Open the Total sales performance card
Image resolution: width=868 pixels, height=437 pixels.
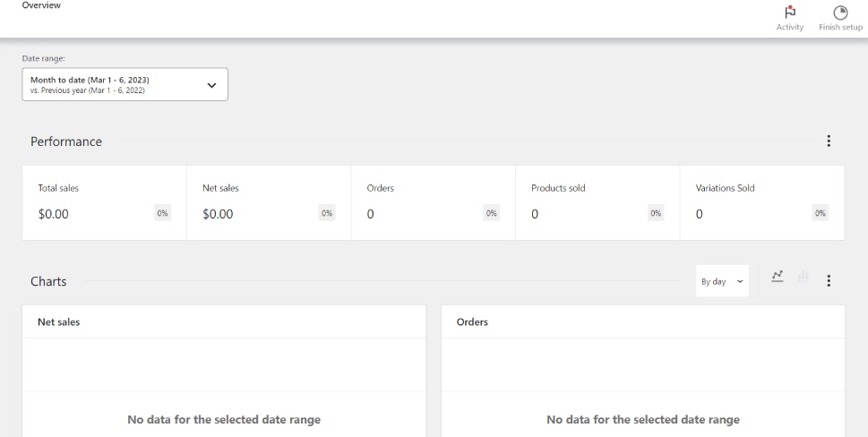click(x=104, y=202)
